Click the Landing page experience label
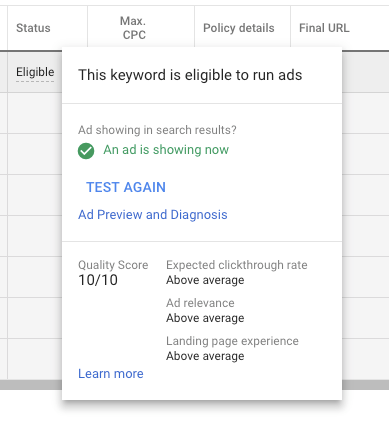Screen dimensions: 389x434 click(232, 341)
